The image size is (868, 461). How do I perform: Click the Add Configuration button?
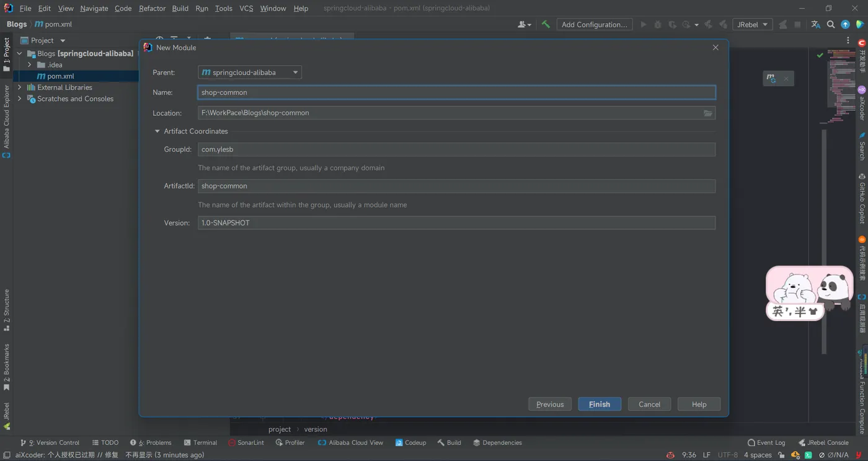594,24
